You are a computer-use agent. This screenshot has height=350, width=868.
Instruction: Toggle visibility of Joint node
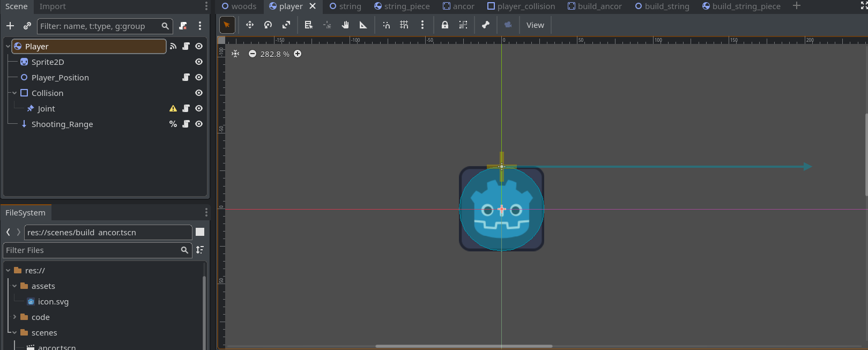click(199, 108)
